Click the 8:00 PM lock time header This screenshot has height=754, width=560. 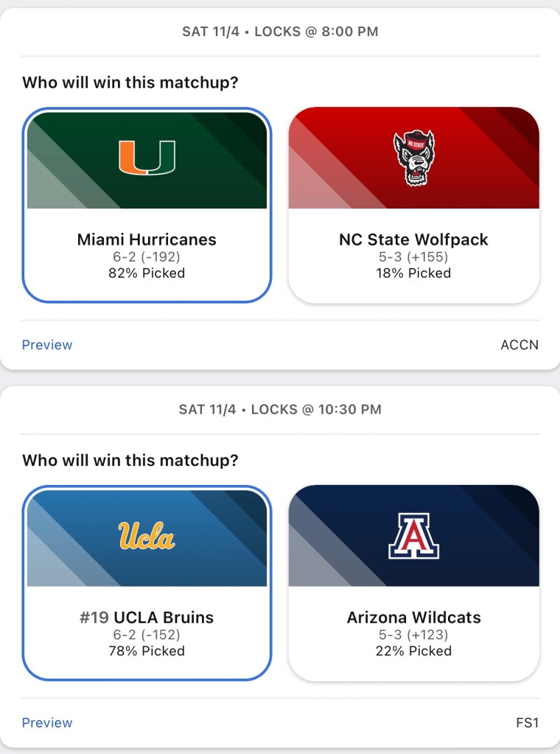[280, 32]
